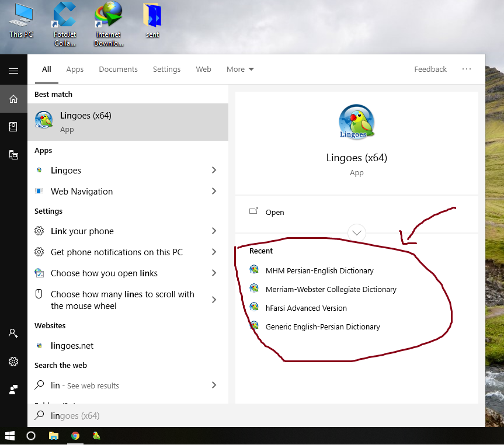
Task: Expand actions with the circular chevron button
Action: click(x=356, y=232)
